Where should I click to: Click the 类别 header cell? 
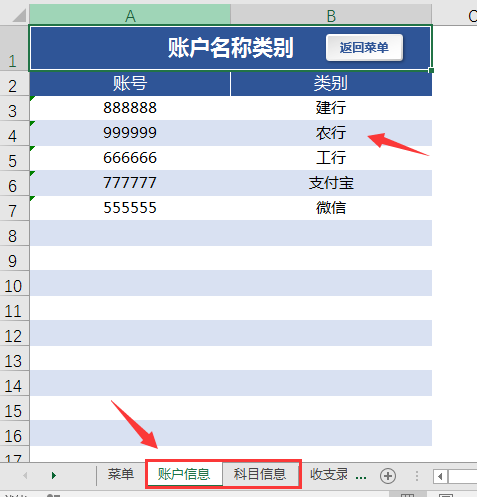[x=331, y=83]
